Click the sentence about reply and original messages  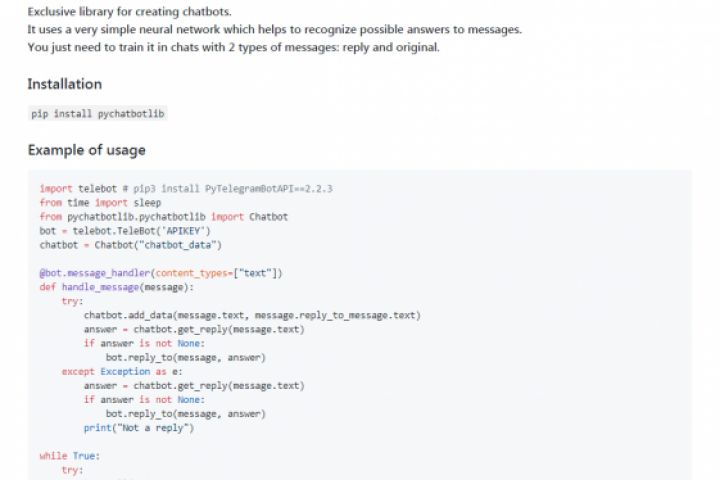[x=232, y=47]
